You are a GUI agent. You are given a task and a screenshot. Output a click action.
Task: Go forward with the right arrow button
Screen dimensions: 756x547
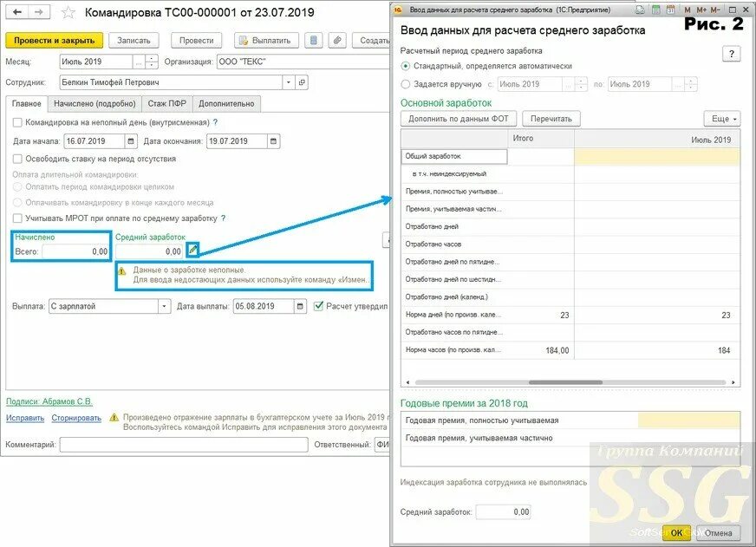pos(40,11)
